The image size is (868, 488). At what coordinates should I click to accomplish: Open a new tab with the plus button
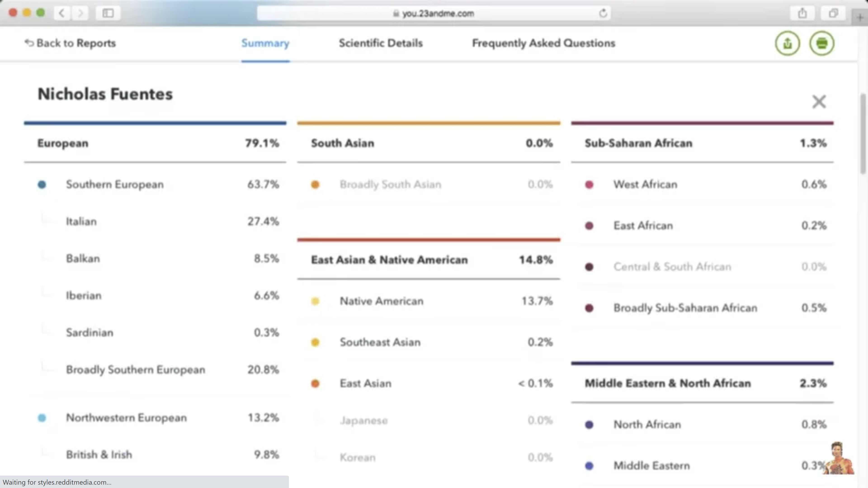[x=860, y=18]
